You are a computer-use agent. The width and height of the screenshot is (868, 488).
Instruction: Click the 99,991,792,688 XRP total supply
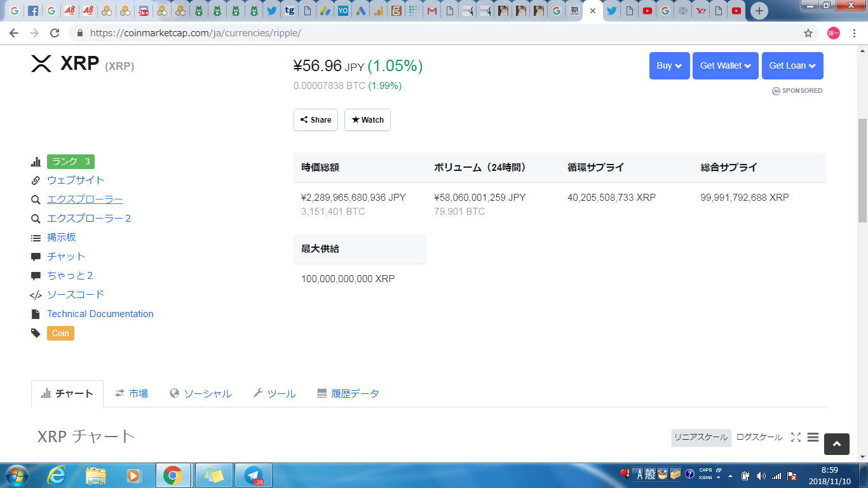(x=745, y=198)
